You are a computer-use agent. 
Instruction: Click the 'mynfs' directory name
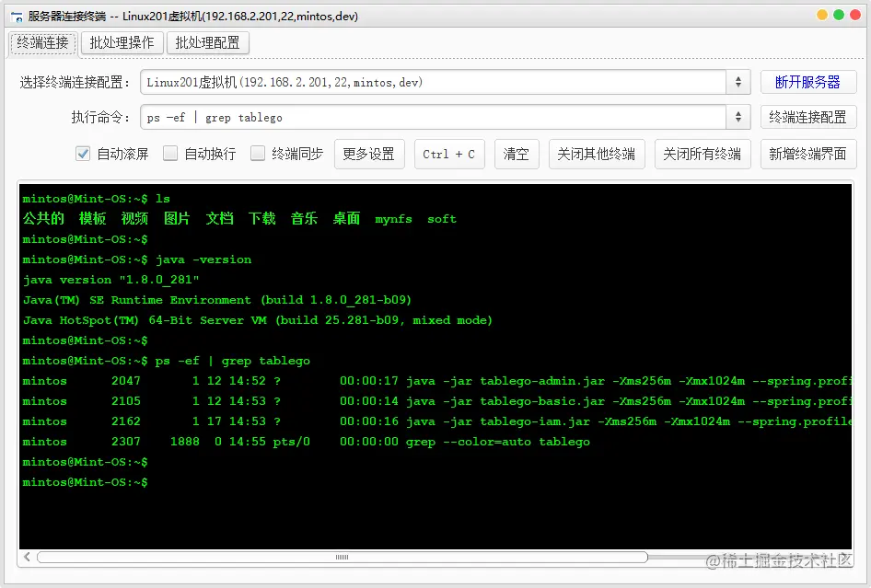tap(393, 219)
